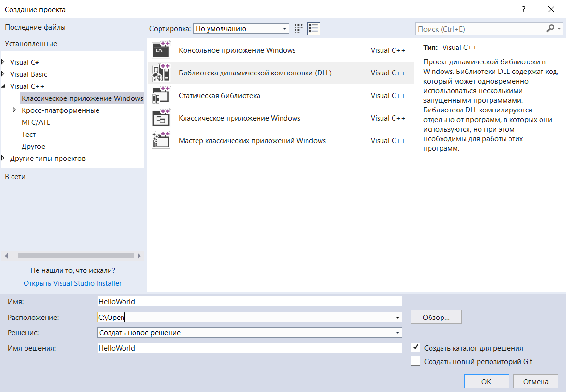Screen dimensions: 566x392
Task: Focus the Имя project name field
Action: tap(249, 301)
